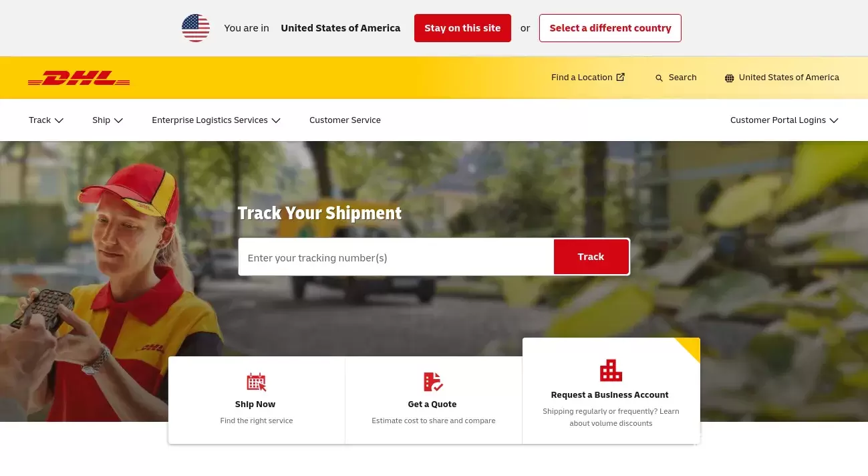868x476 pixels.
Task: Click Select a different country button
Action: pos(610,28)
